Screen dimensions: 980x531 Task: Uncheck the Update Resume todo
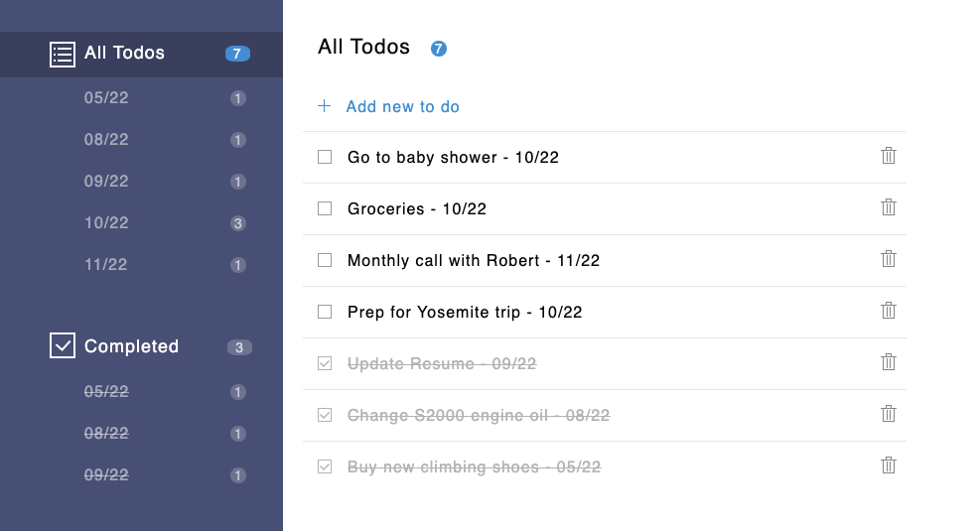[325, 363]
